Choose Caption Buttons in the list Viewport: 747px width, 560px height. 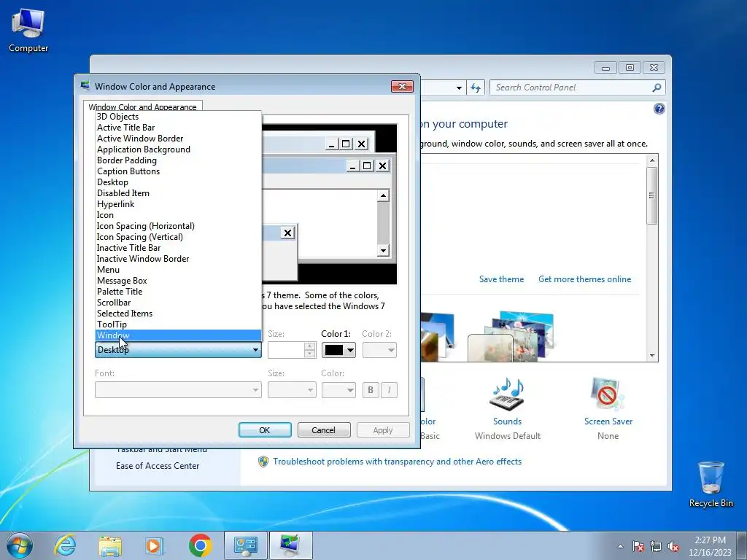coord(178,171)
